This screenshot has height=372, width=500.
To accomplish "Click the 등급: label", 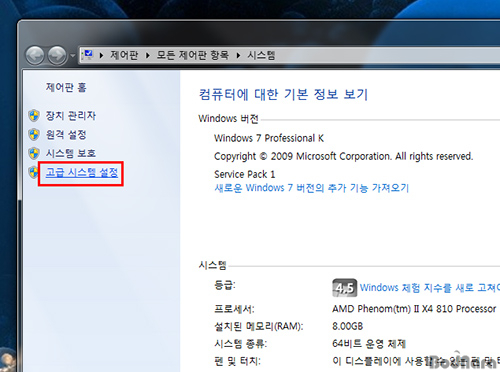I will click(x=225, y=285).
